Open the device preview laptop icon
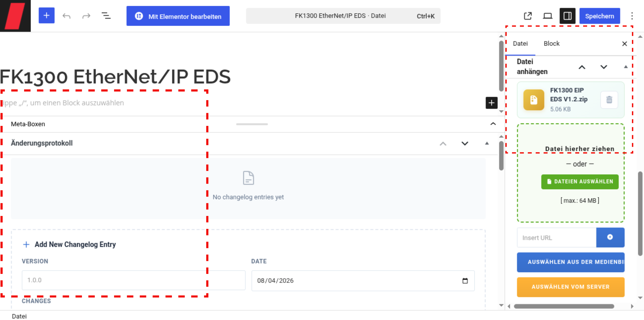 548,16
